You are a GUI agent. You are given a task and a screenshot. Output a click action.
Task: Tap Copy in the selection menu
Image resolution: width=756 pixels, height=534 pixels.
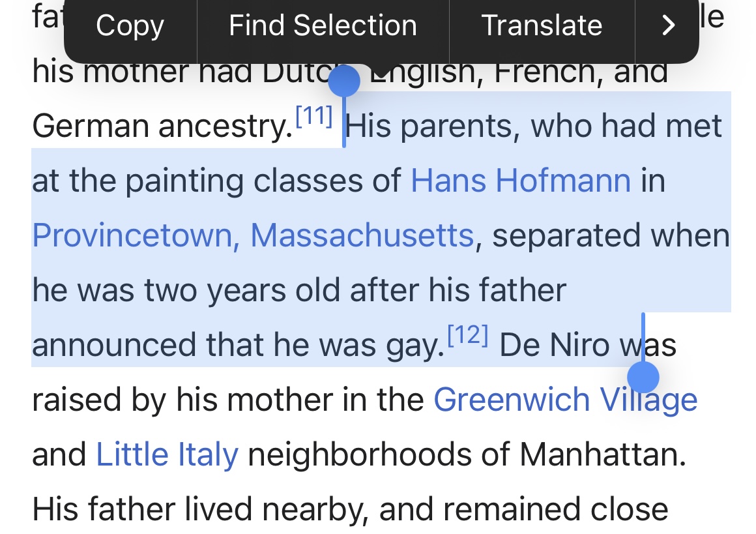coord(130,25)
